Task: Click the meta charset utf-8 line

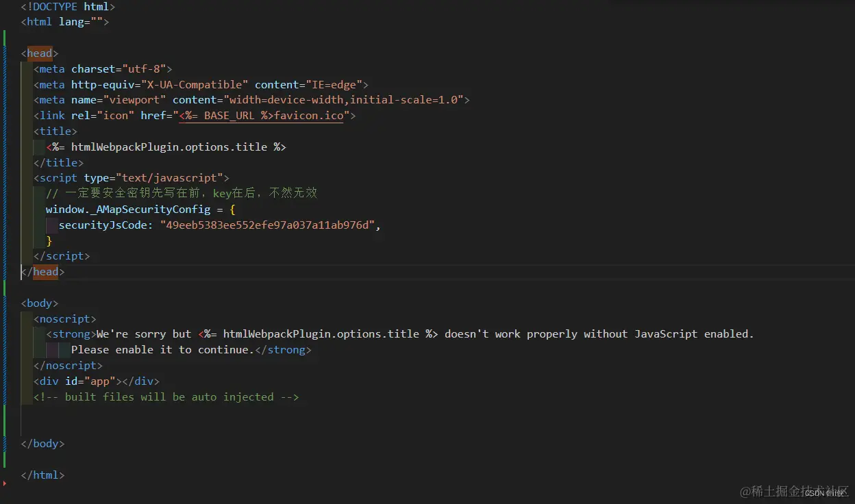Action: (x=103, y=69)
